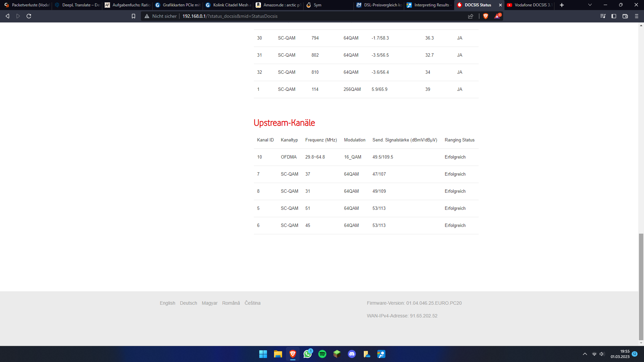The height and width of the screenshot is (362, 644).
Task: Toggle Brave Shields for this site
Action: click(x=485, y=16)
